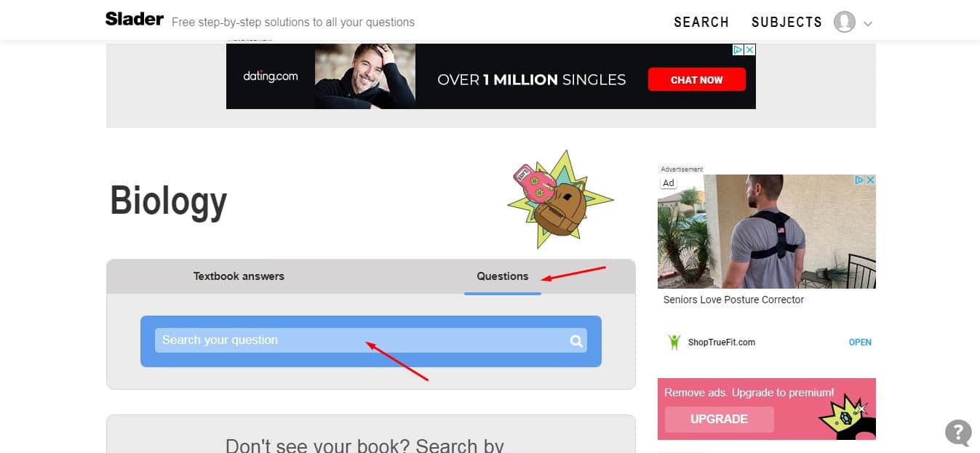Screen dimensions: 980x453
Task: Click the AdChoices icon on dating.com banner
Action: point(737,49)
